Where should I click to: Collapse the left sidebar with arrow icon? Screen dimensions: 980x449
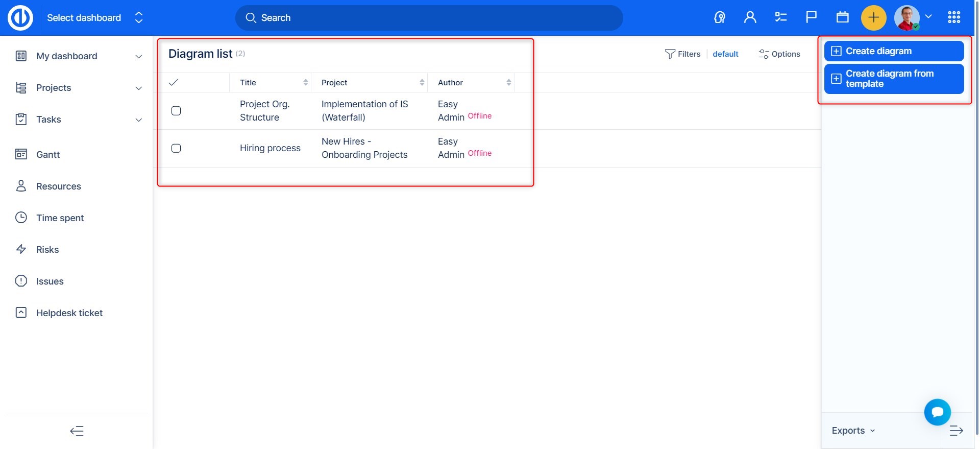pos(77,431)
